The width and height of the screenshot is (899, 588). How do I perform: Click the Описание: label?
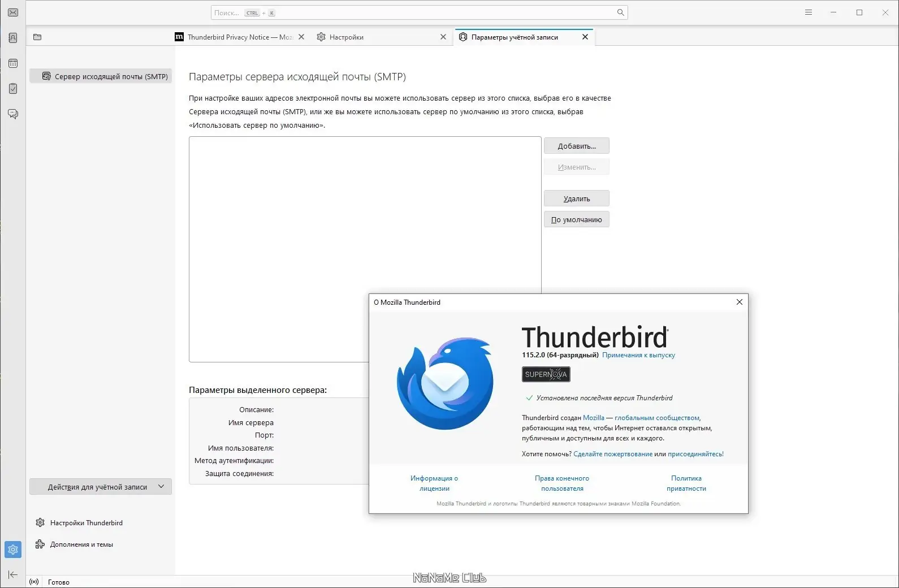pos(256,410)
